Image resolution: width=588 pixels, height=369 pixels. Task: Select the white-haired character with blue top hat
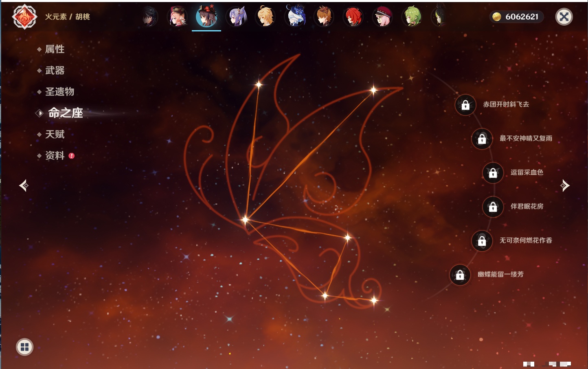tap(295, 16)
